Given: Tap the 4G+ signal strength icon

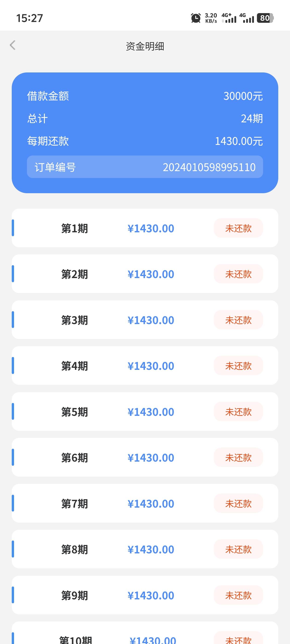Looking at the screenshot, I should (229, 18).
